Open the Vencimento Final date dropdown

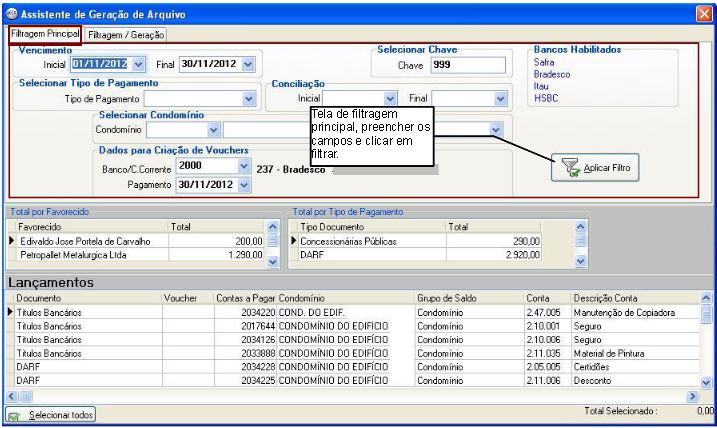(248, 64)
